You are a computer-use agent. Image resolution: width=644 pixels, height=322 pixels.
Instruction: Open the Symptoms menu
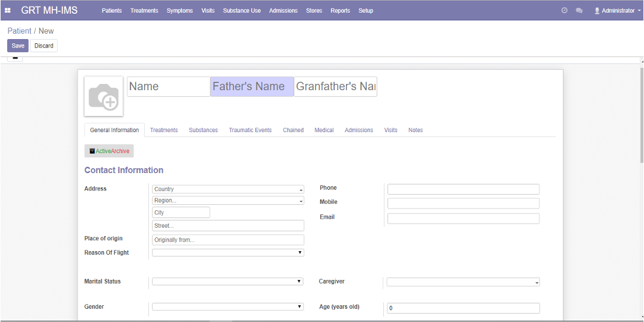click(x=180, y=11)
